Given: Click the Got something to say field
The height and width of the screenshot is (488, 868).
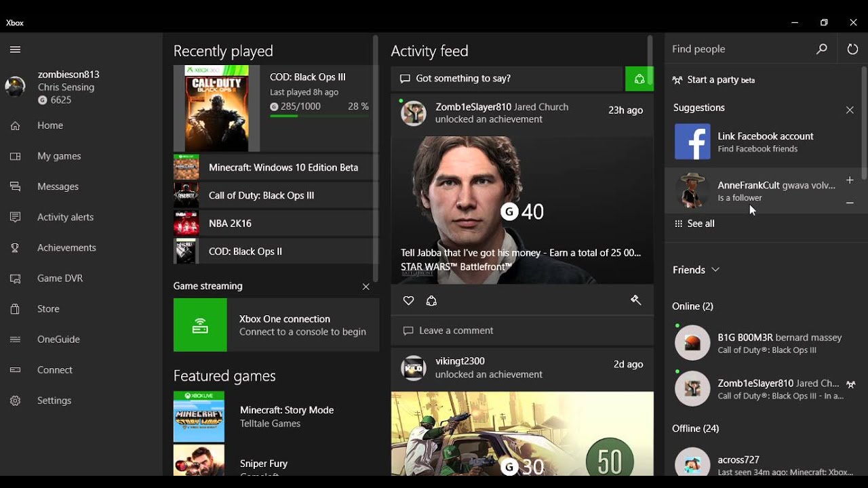Looking at the screenshot, I should coord(507,79).
